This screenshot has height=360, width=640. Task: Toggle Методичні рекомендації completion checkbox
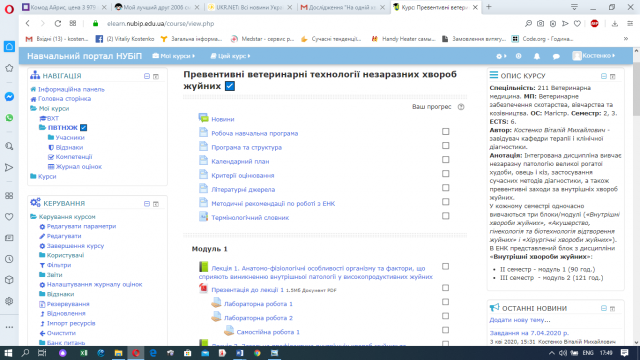click(x=446, y=202)
